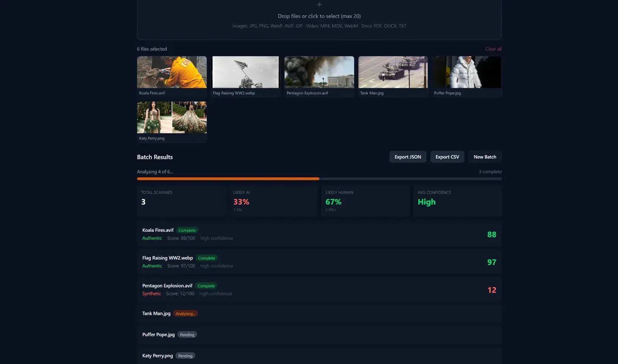Click the Katy Perry.png result row
Viewport: 618px width, 364px height.
[319, 356]
